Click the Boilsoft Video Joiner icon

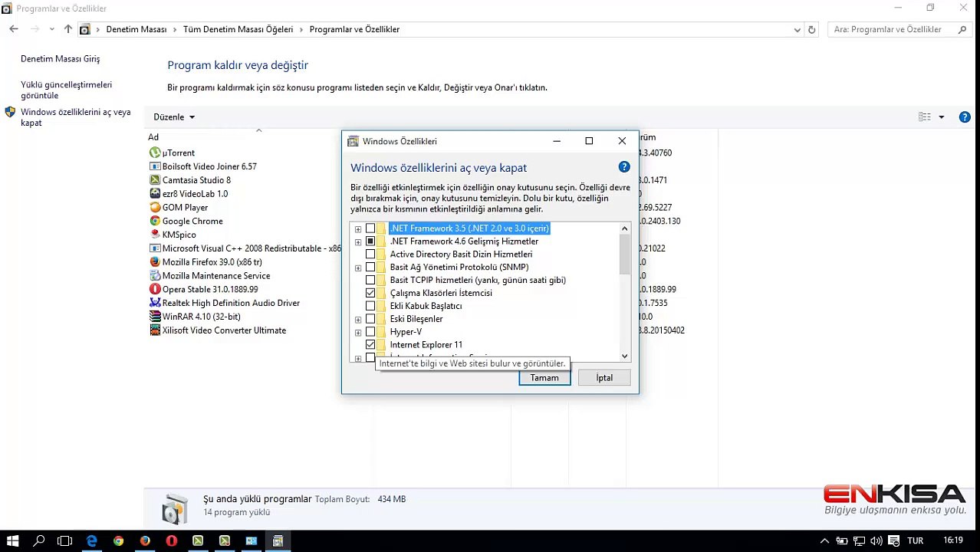point(155,166)
